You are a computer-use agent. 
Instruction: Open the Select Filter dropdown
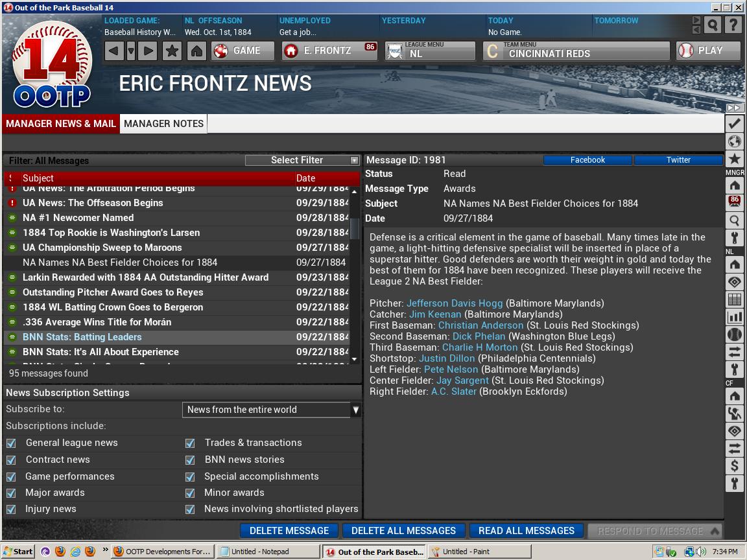(x=302, y=160)
